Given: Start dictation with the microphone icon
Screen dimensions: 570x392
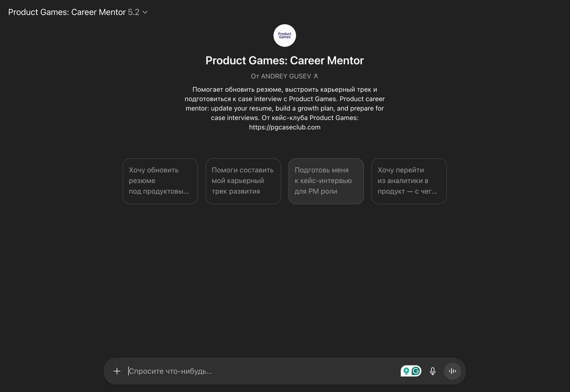Looking at the screenshot, I should [x=433, y=371].
